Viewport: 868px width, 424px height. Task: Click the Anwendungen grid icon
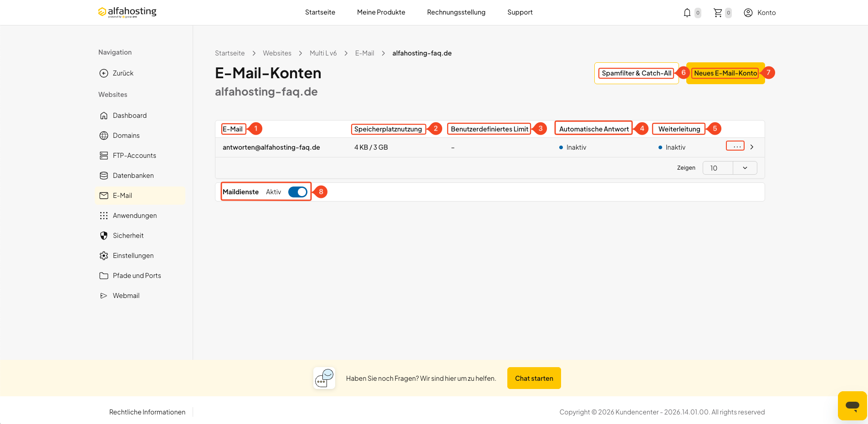pyautogui.click(x=104, y=216)
